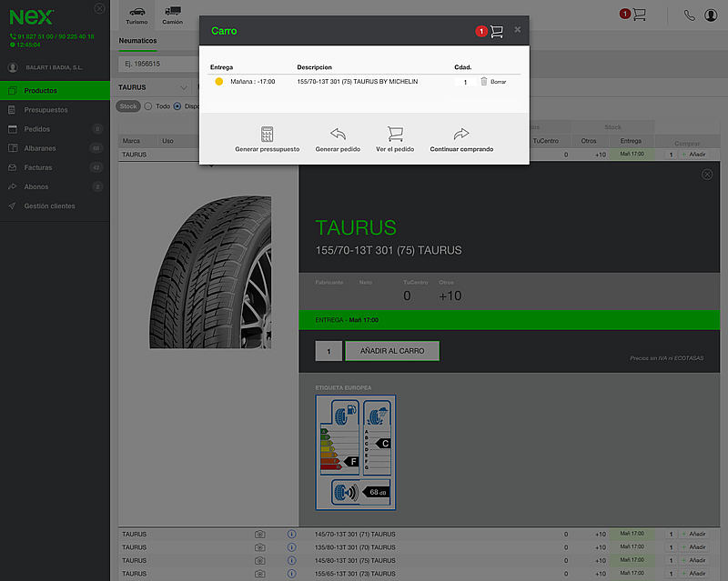Open the info icon for 155/65-13T row
The image size is (728, 581).
(291, 574)
